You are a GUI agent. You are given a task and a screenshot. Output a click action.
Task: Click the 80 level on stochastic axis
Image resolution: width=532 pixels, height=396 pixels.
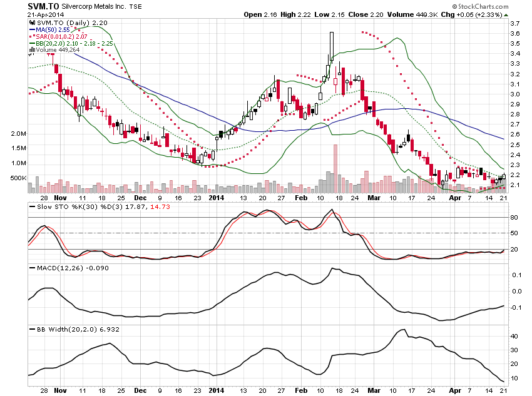(x=514, y=217)
